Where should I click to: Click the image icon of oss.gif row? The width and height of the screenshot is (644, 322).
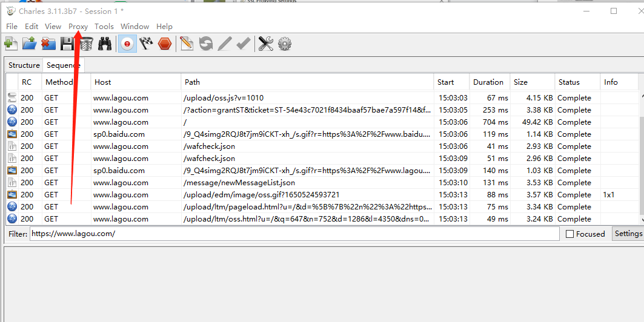coord(12,195)
